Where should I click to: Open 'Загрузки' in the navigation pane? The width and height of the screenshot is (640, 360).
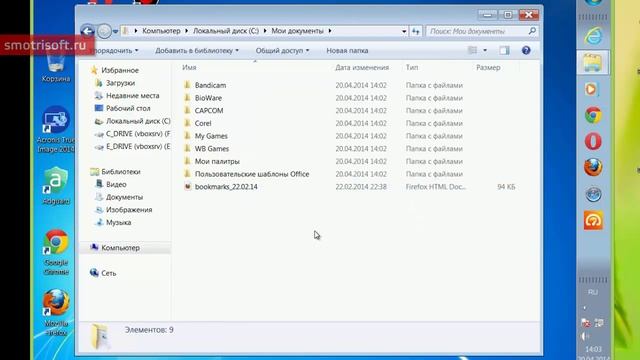120,83
